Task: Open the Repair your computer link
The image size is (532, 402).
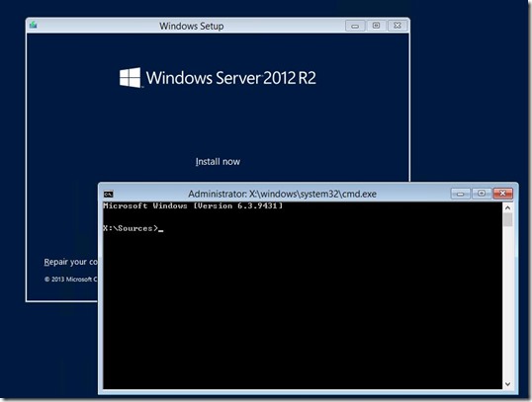Action: tap(70, 262)
